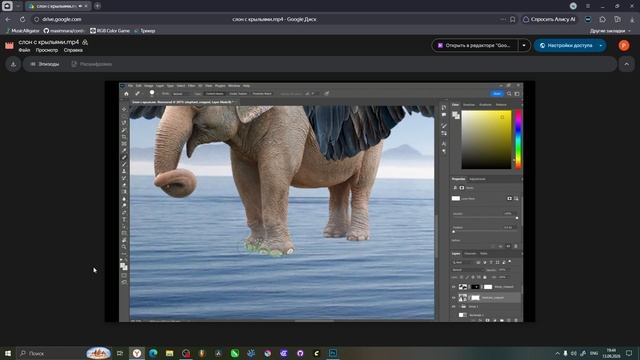Click the red video file icon

pos(9,45)
